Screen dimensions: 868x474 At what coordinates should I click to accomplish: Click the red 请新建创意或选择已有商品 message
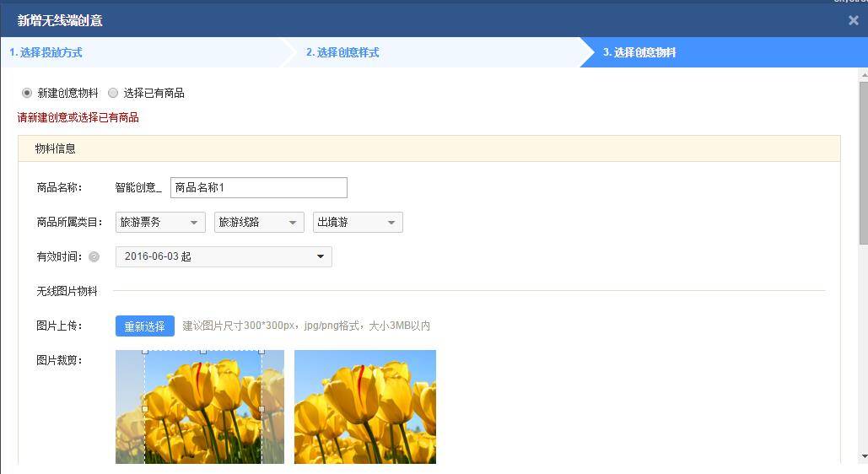(78, 117)
